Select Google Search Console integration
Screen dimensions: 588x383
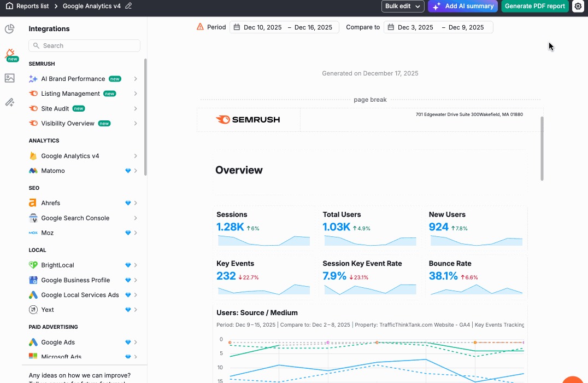(x=75, y=218)
